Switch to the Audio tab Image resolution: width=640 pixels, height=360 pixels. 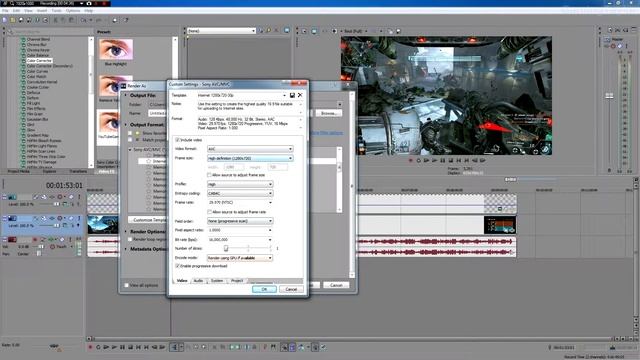coord(198,281)
